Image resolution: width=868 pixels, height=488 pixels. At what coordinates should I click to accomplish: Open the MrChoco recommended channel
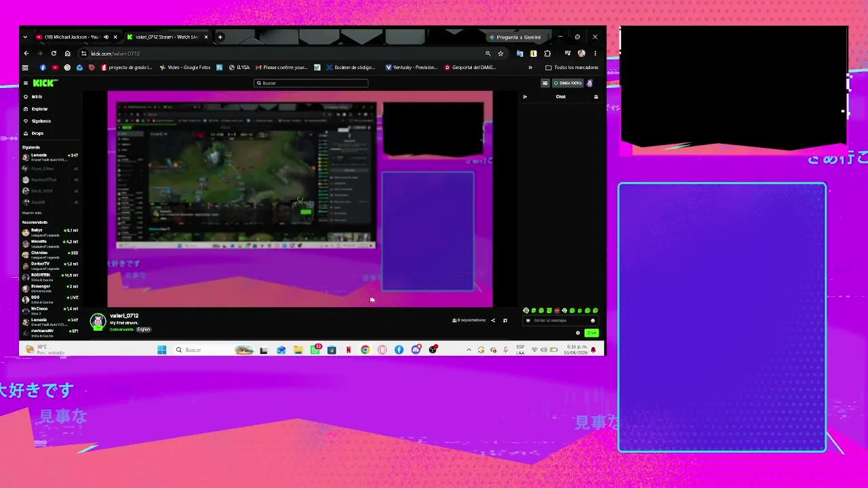tap(50, 310)
